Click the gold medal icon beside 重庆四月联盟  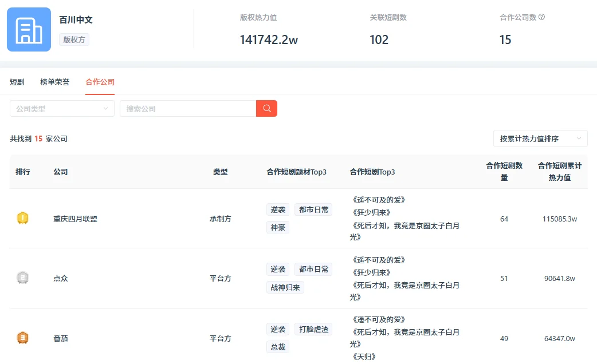(x=23, y=218)
